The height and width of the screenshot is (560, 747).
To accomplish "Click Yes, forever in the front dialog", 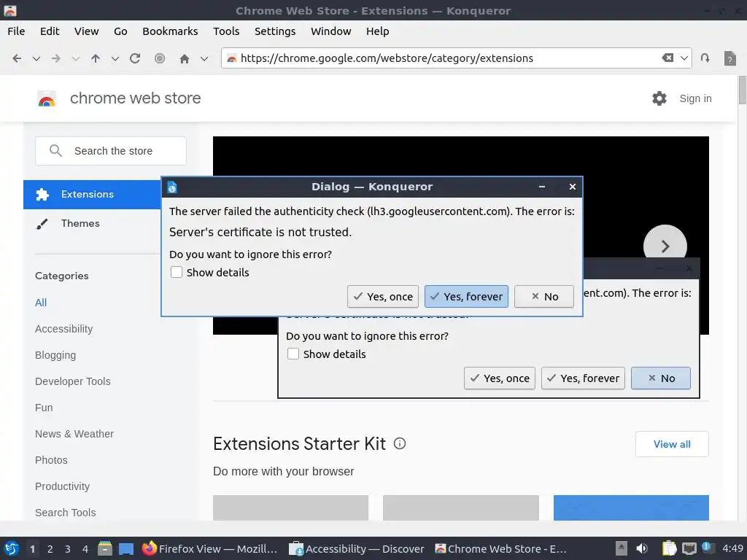I will 466,297.
